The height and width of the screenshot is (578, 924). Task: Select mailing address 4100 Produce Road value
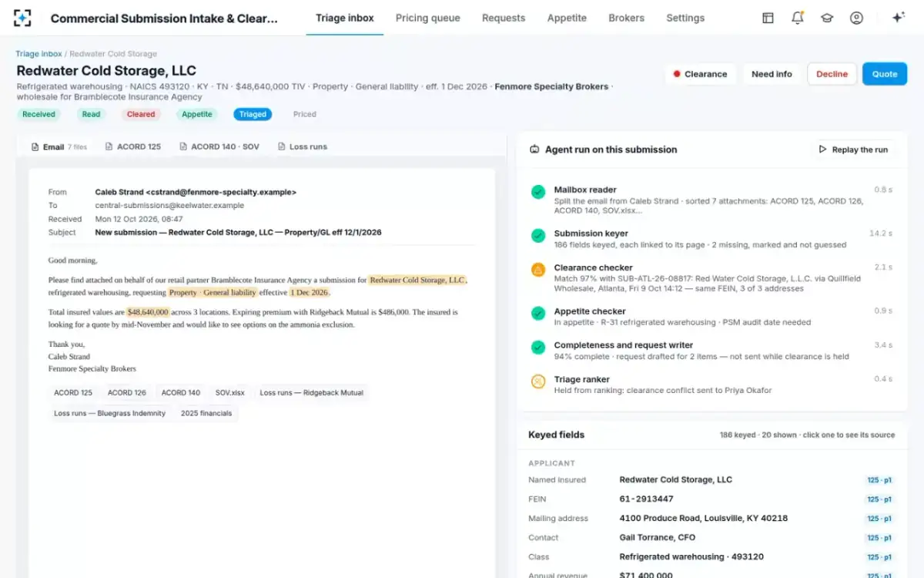pyautogui.click(x=703, y=519)
